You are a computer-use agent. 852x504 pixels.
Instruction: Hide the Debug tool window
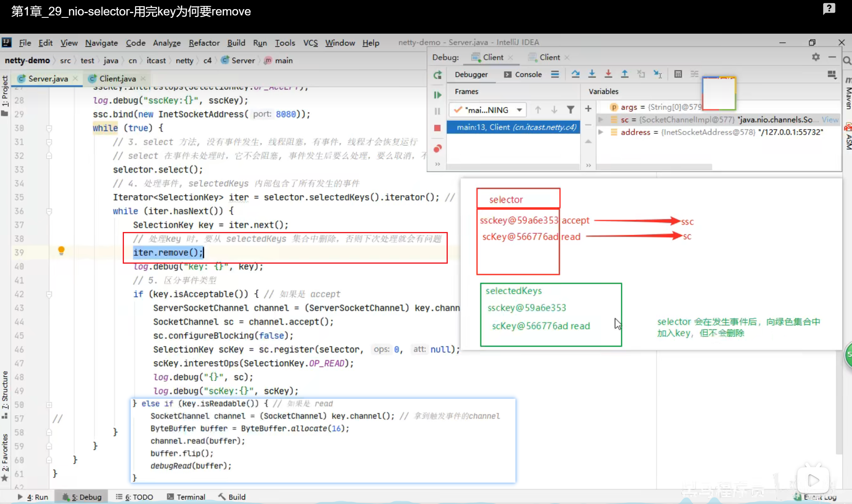point(832,57)
